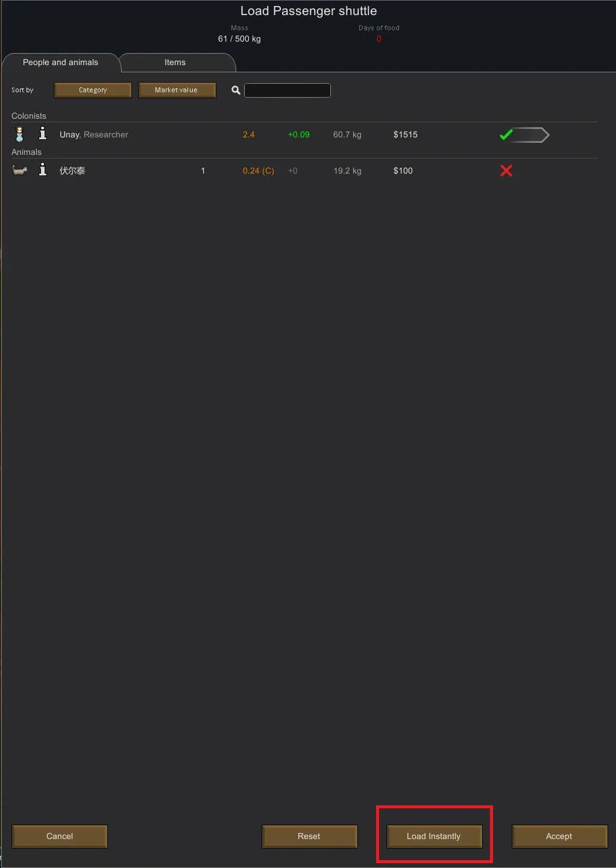
Task: Select the People and animals tab
Action: 60,63
